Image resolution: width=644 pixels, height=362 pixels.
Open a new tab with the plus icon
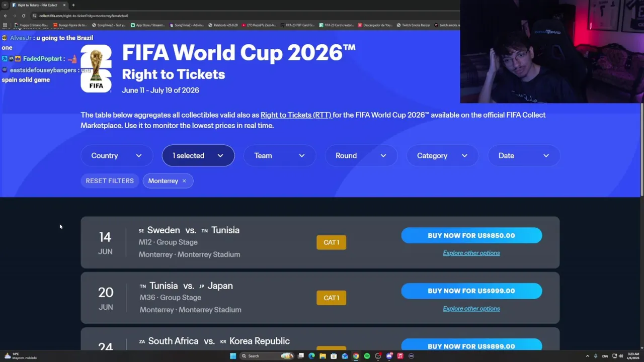(73, 5)
